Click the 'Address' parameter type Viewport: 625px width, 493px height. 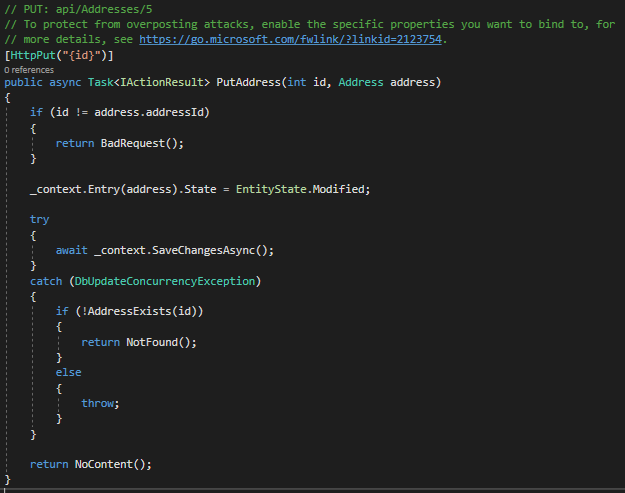point(361,82)
